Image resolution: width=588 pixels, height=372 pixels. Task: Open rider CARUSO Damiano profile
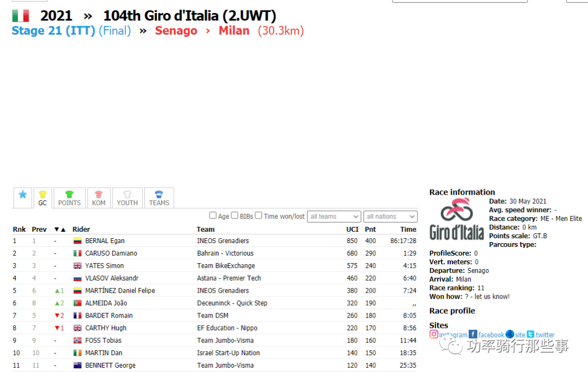111,253
